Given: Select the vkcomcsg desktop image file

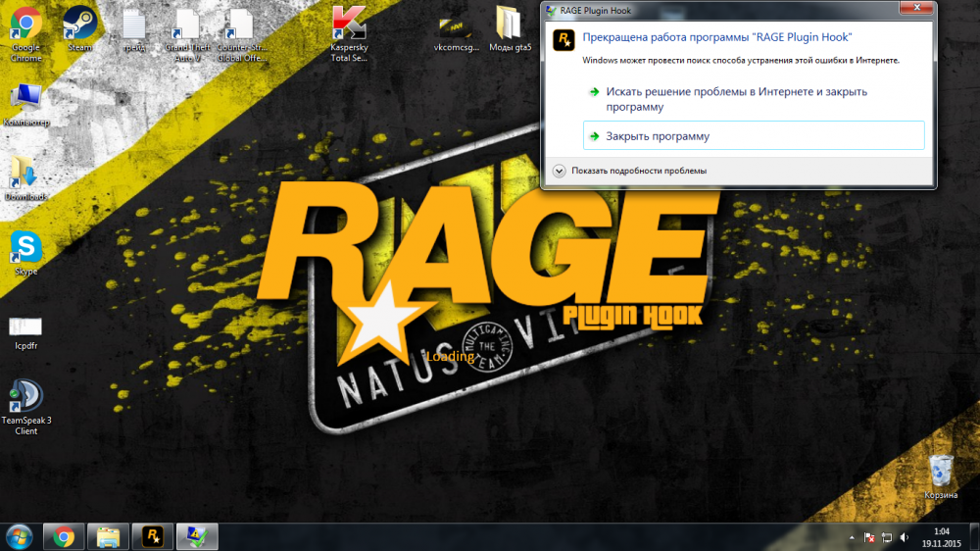Looking at the screenshot, I should [457, 33].
